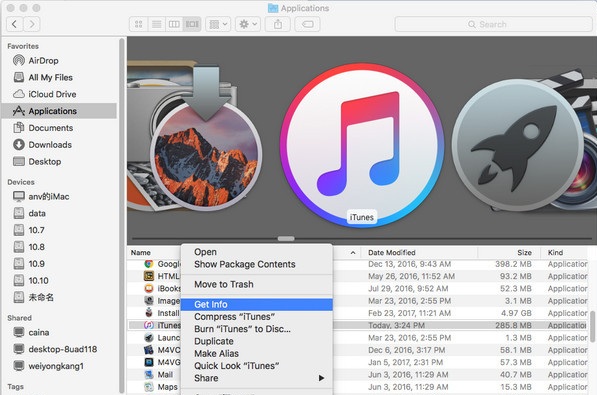Click the Cover Flow scroll handle

coord(286,239)
